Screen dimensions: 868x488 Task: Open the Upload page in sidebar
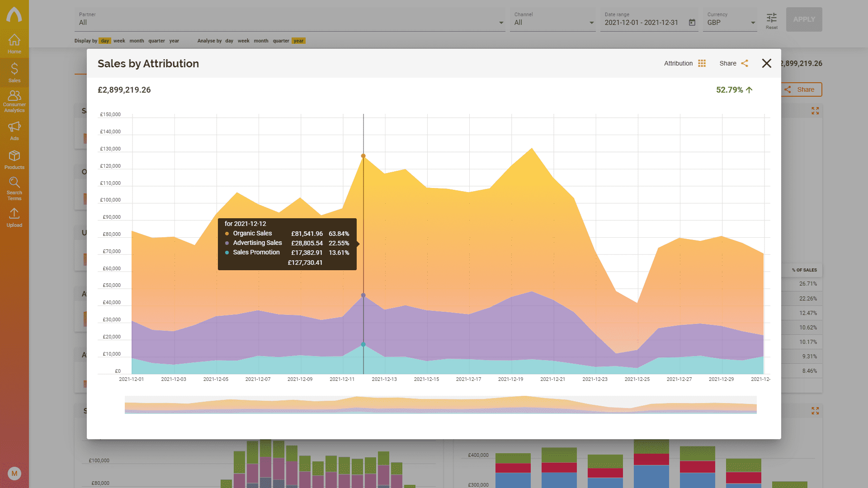pyautogui.click(x=14, y=218)
